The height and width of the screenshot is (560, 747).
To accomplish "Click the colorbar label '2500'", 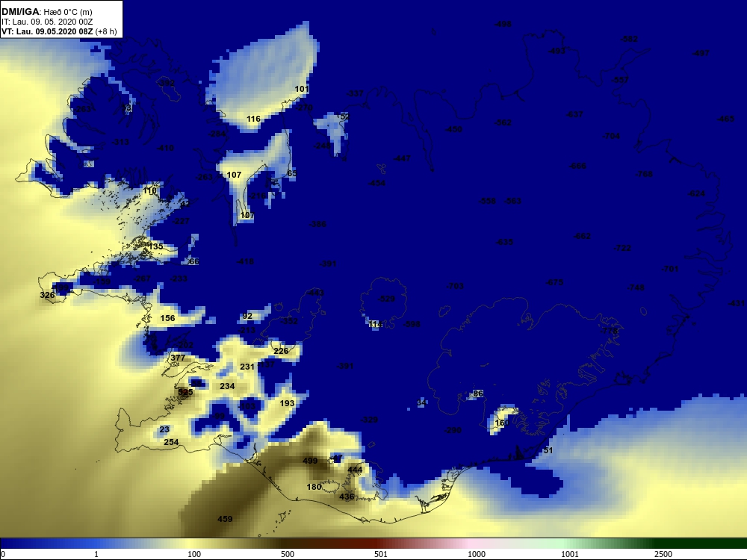I will pyautogui.click(x=663, y=554).
